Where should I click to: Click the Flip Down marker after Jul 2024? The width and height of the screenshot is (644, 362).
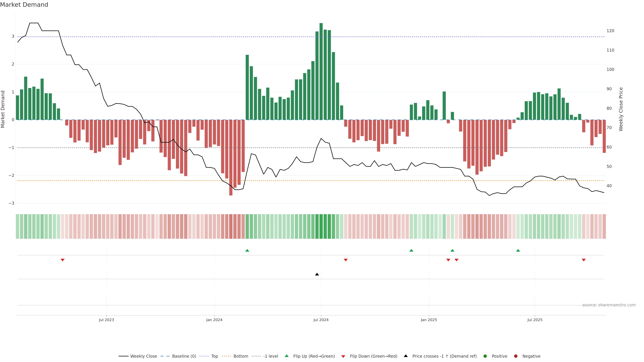(345, 260)
